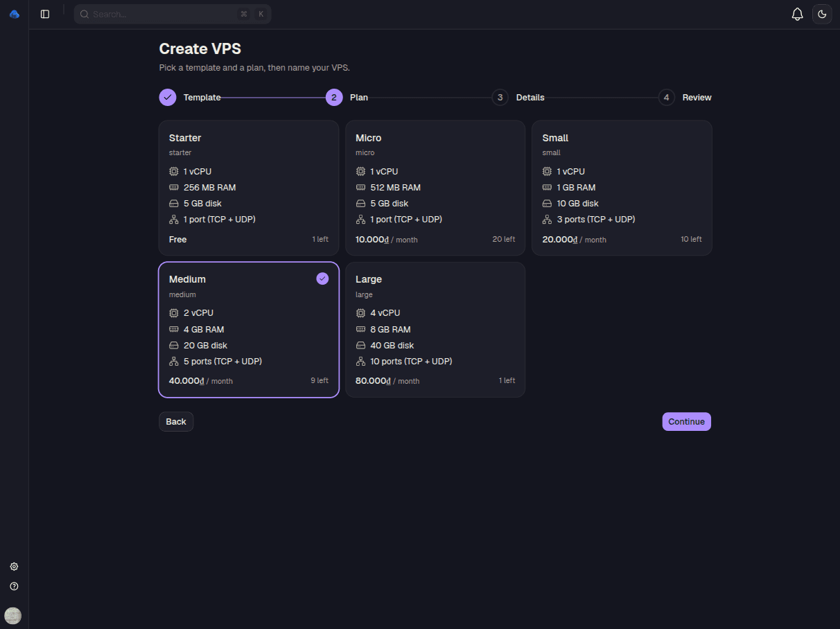
Task: Select the Medium plan card
Action: pyautogui.click(x=249, y=330)
